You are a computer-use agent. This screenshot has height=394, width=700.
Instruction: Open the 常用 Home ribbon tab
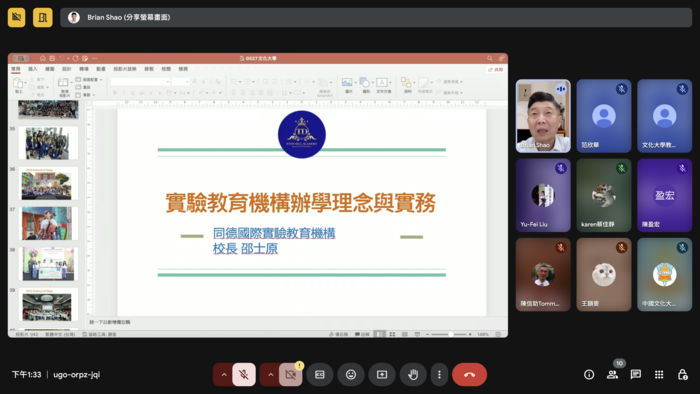16,69
